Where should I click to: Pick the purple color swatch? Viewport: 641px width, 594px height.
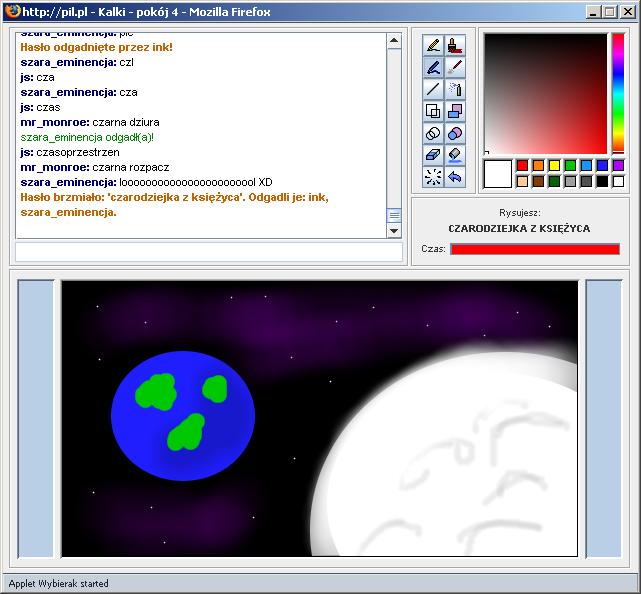619,165
